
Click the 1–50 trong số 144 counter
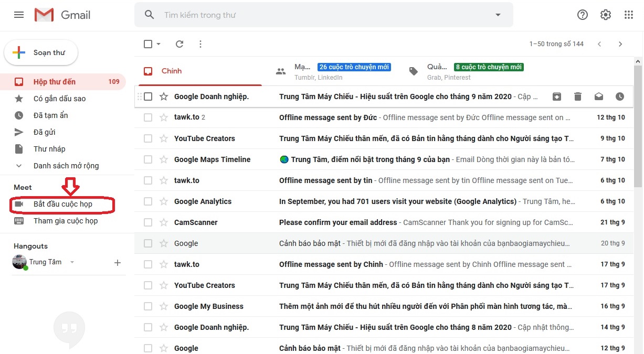[556, 44]
